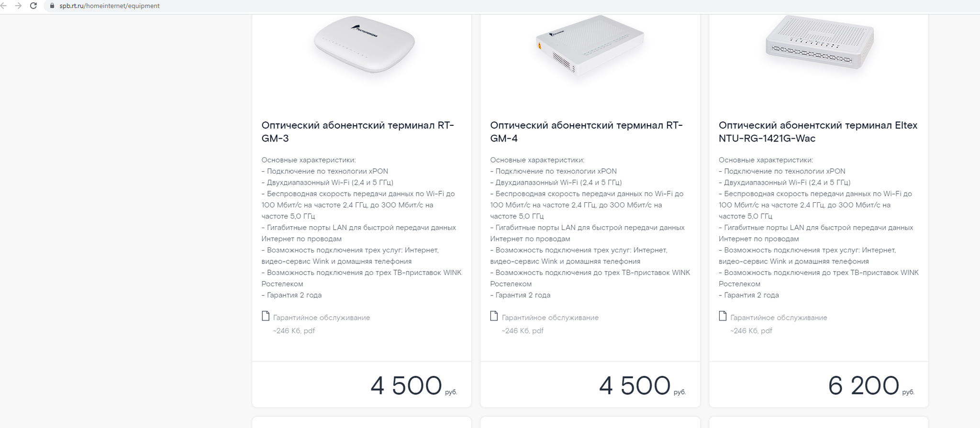Viewport: 980px width, 428px height.
Task: View site security via lock icon
Action: click(x=52, y=6)
